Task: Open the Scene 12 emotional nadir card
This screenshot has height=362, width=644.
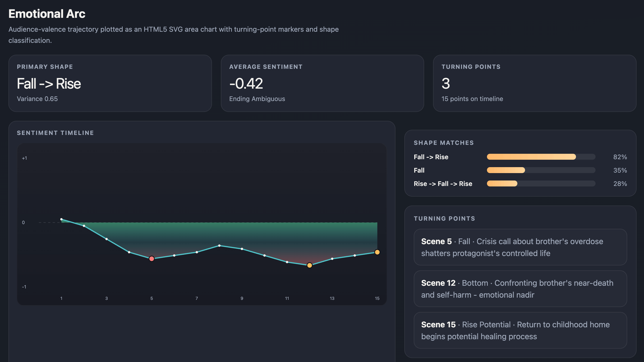Action: [520, 289]
